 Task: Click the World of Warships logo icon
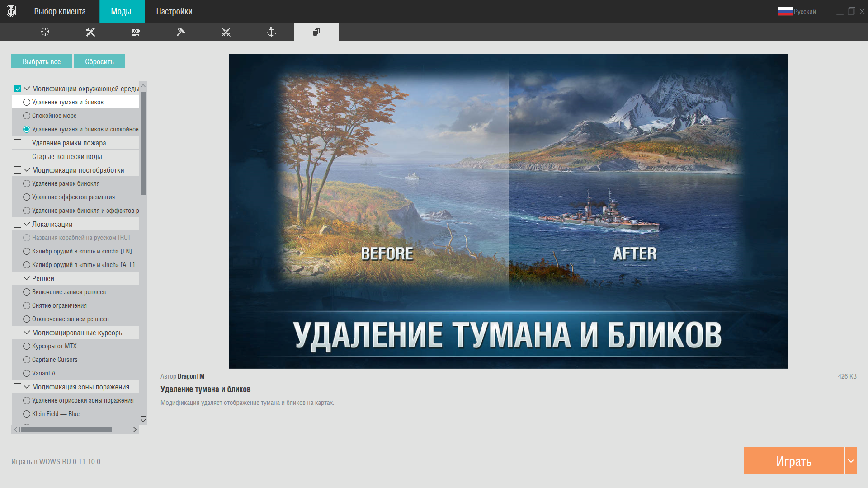11,11
